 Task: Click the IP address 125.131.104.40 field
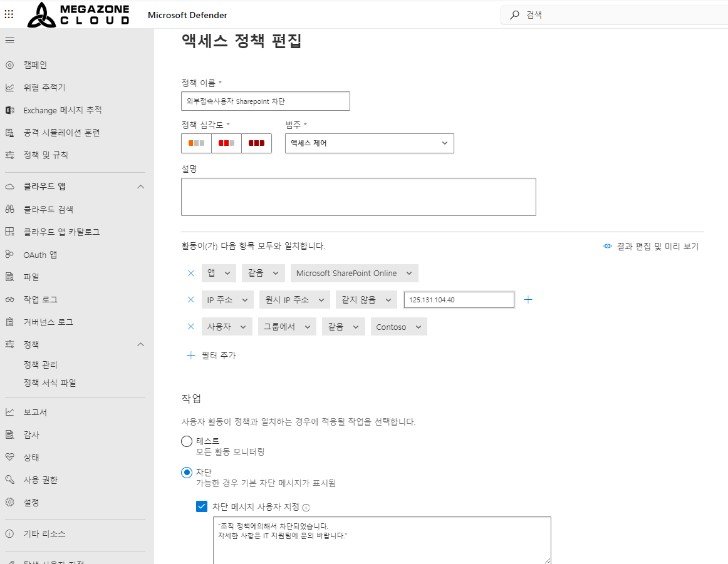pos(459,300)
